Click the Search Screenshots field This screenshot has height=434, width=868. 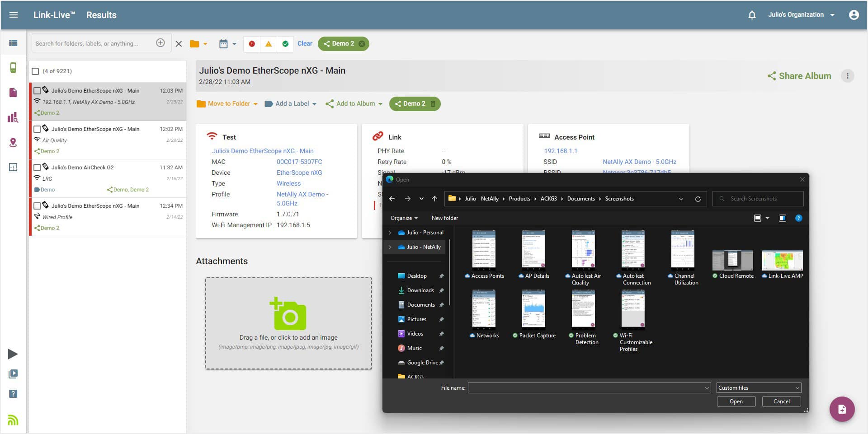[x=758, y=199]
